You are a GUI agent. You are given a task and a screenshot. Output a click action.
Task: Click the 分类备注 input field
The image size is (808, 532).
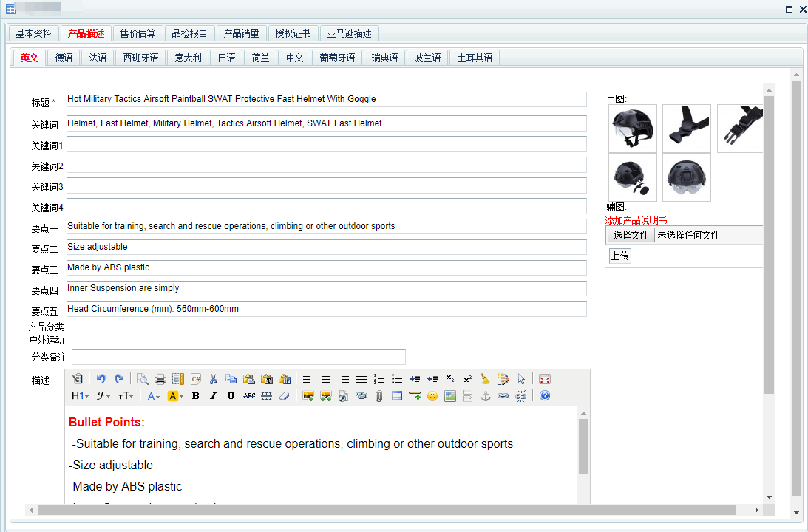point(239,357)
